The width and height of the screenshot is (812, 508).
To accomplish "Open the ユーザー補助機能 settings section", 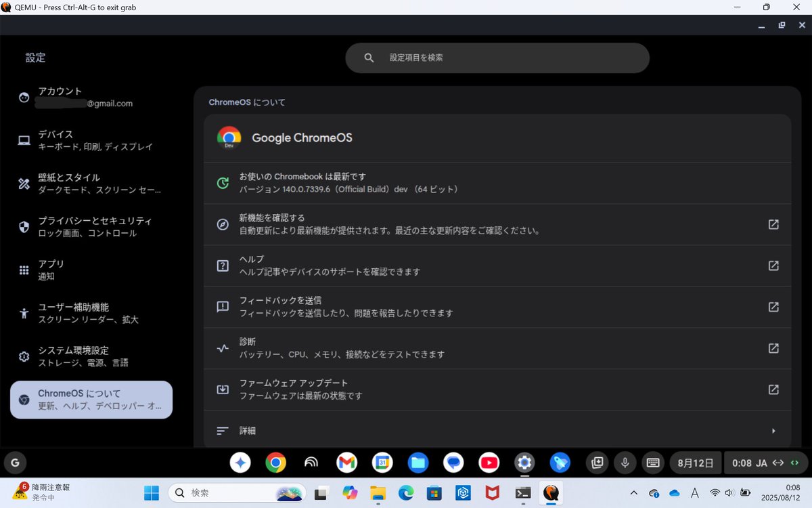I will [91, 313].
